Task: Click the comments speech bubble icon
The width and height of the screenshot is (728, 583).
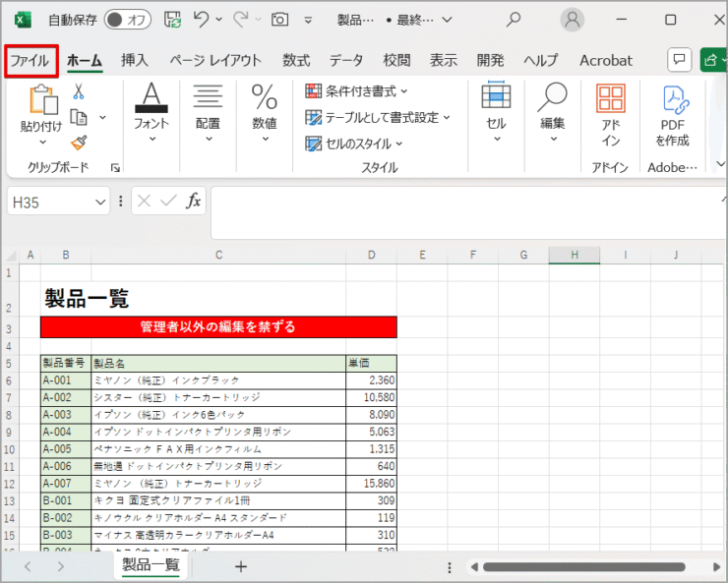Action: tap(679, 60)
